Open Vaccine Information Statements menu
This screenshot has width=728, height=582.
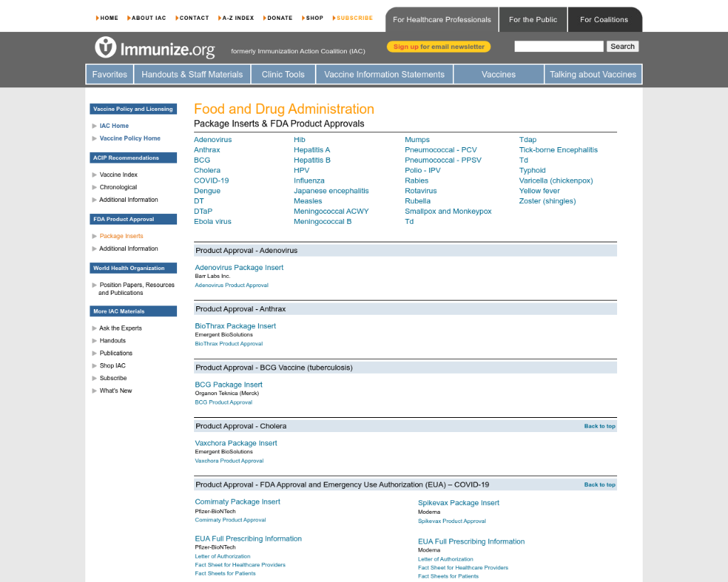click(385, 74)
